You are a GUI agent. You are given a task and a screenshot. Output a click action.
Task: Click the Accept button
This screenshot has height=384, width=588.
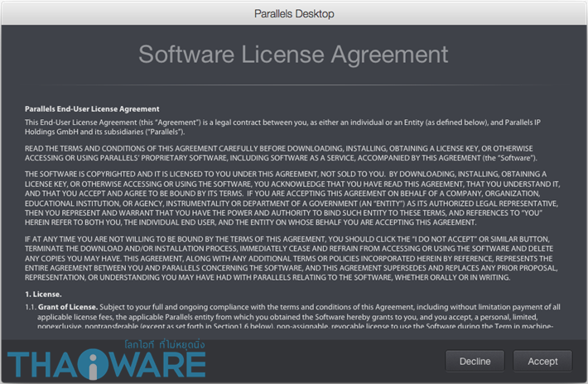(x=542, y=361)
